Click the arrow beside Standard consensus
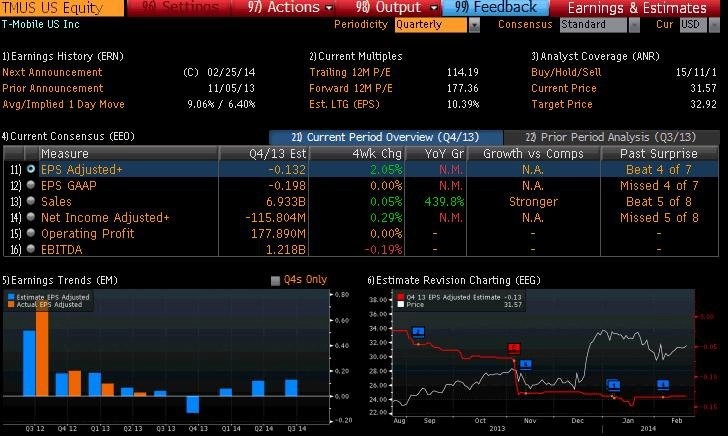The width and height of the screenshot is (728, 436). (634, 25)
